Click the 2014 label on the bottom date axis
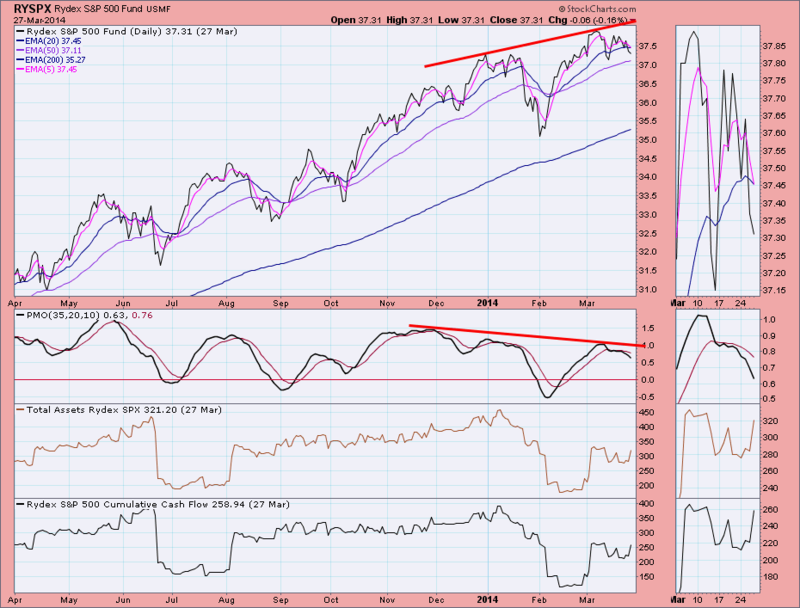Image resolution: width=800 pixels, height=608 pixels. [x=487, y=599]
